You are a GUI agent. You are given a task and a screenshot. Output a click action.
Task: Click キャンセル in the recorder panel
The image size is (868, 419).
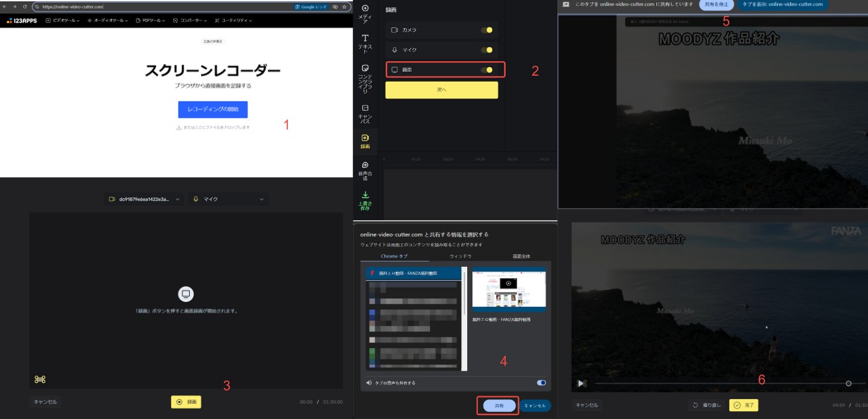pyautogui.click(x=45, y=402)
